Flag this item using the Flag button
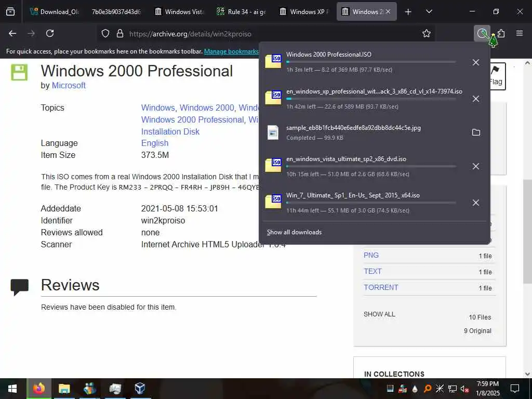Screen dimensions: 532x399 click(497, 76)
